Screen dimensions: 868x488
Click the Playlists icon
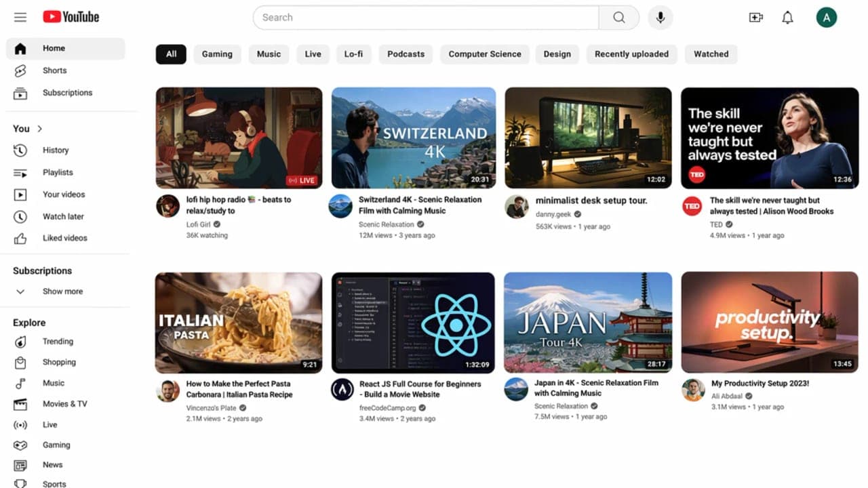[x=20, y=173]
